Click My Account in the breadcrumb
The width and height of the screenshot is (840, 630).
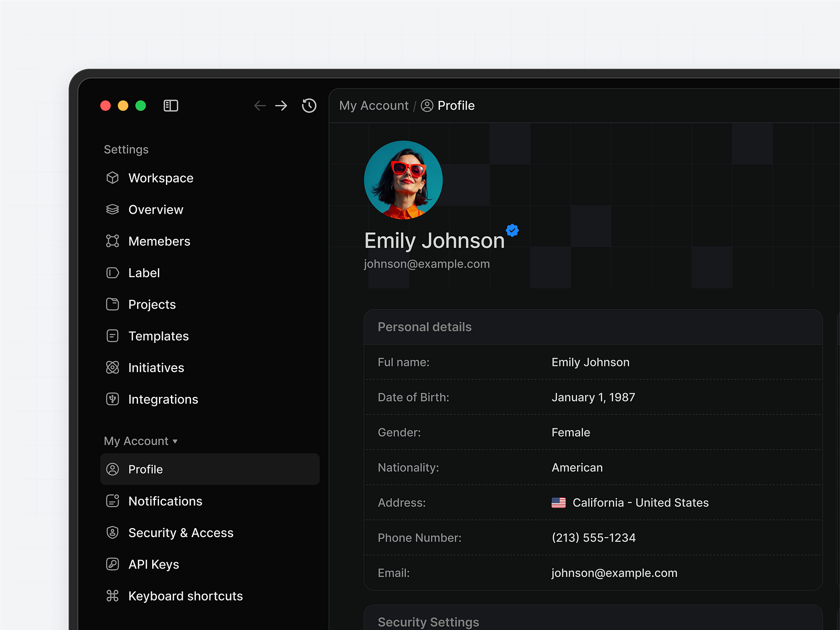(373, 106)
